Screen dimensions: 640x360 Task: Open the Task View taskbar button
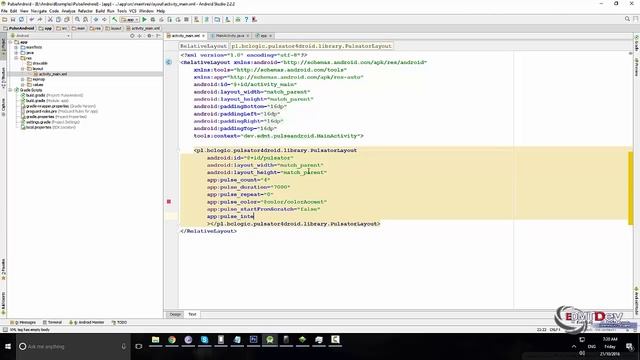tap(139, 347)
